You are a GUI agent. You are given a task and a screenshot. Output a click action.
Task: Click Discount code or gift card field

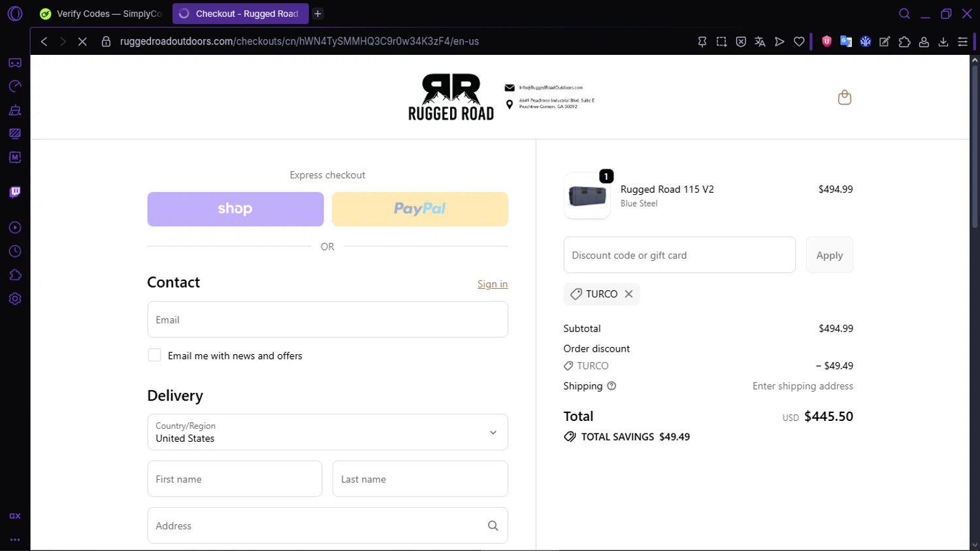click(679, 255)
